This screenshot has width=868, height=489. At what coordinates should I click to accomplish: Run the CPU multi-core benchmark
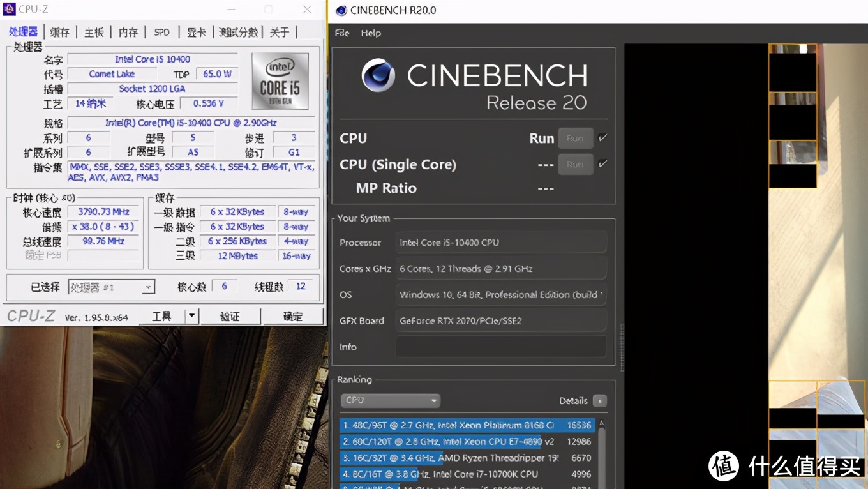coord(575,138)
